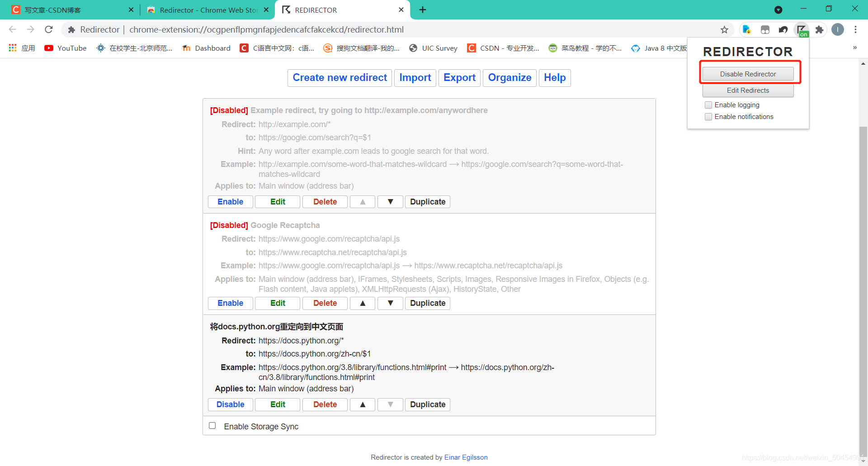Toggle the Enable notifications checkbox
This screenshot has width=868, height=466.
(x=708, y=117)
